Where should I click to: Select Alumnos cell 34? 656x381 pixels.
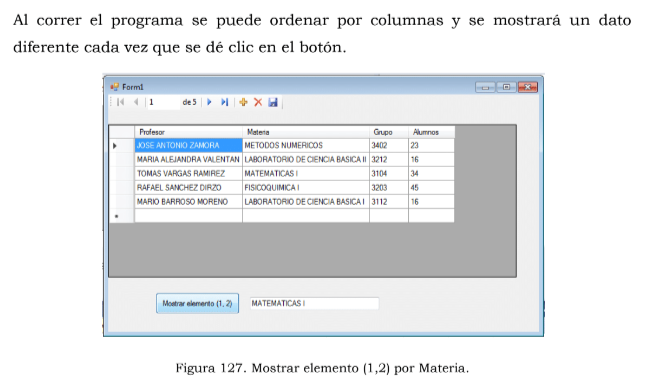(x=431, y=174)
